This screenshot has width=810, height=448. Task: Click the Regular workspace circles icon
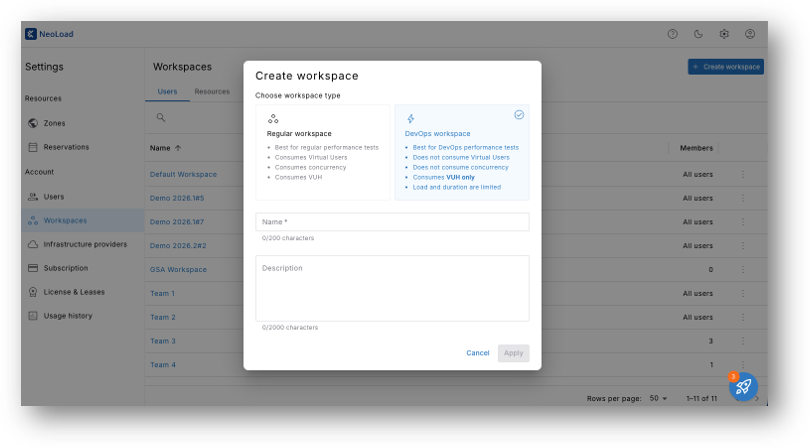273,119
